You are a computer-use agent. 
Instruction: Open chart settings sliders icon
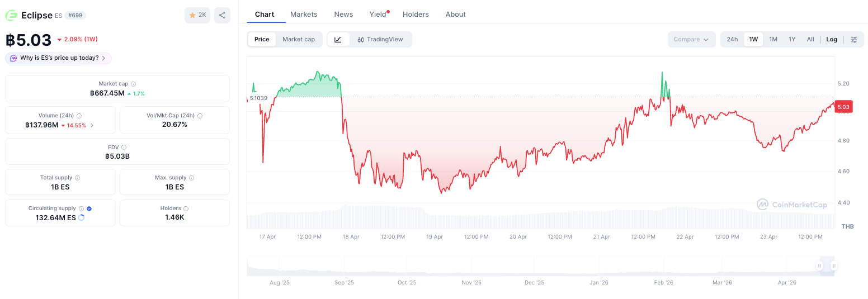click(x=853, y=39)
